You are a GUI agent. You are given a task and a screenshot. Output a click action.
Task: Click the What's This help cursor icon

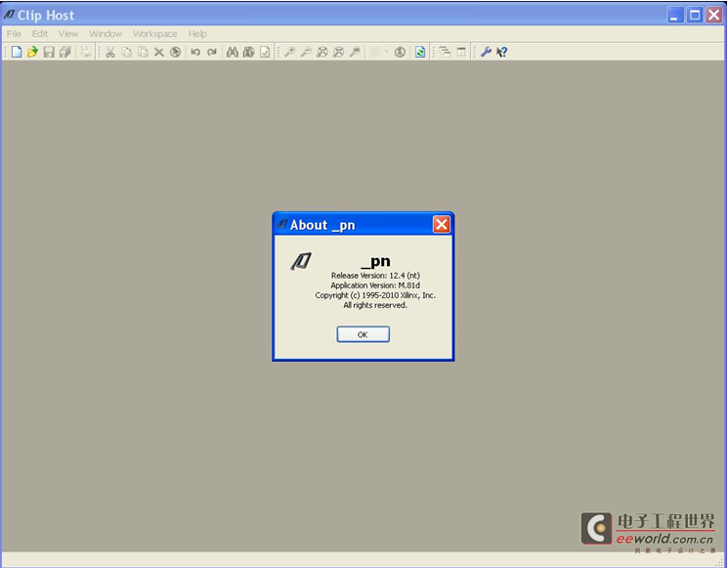[x=501, y=52]
